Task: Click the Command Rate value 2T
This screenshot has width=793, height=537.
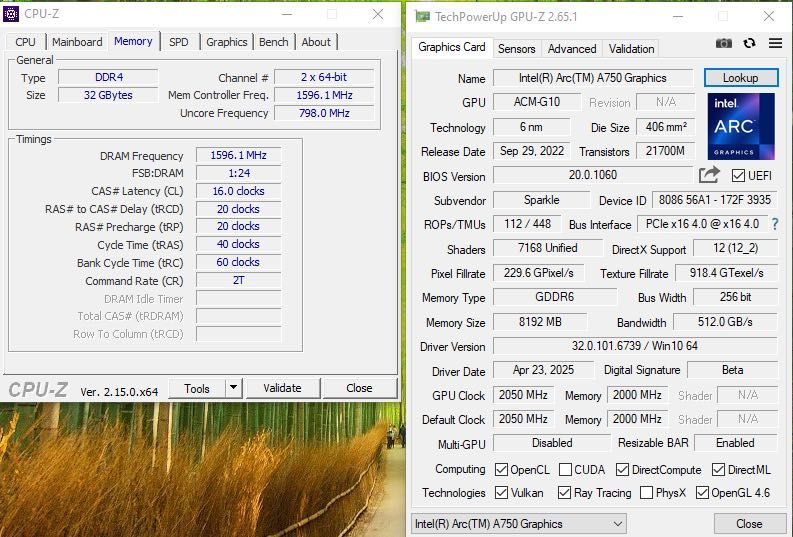Action: (x=238, y=280)
